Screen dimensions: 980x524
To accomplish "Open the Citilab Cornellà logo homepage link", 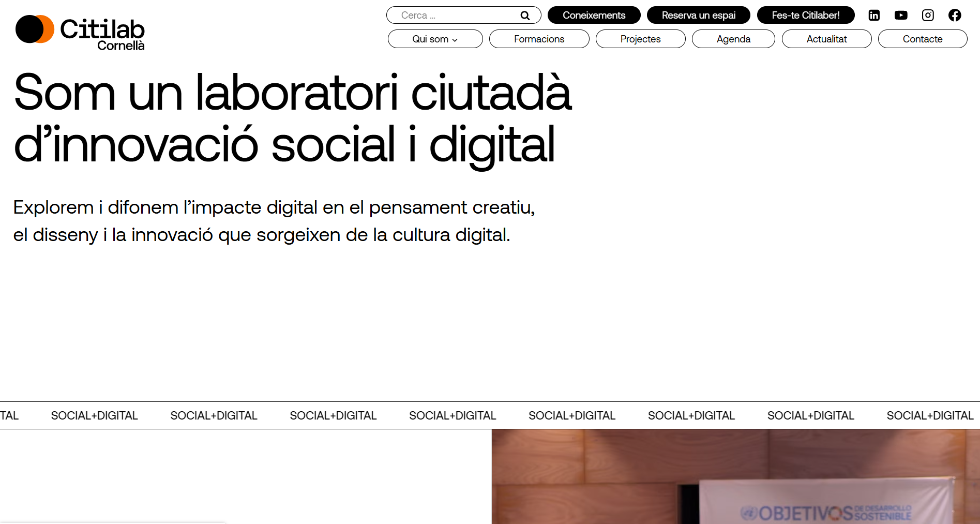I will [80, 32].
